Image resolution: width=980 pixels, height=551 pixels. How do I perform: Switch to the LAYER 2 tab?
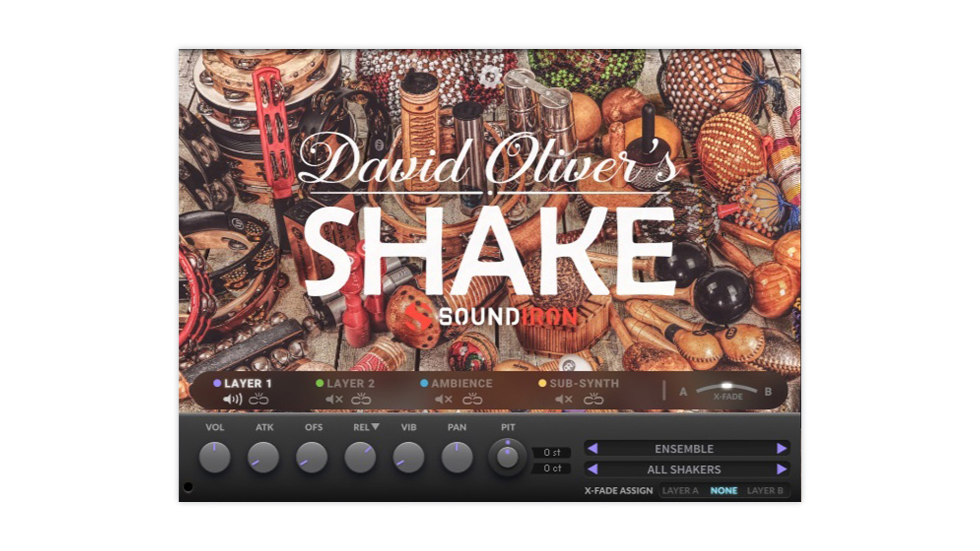coord(350,384)
